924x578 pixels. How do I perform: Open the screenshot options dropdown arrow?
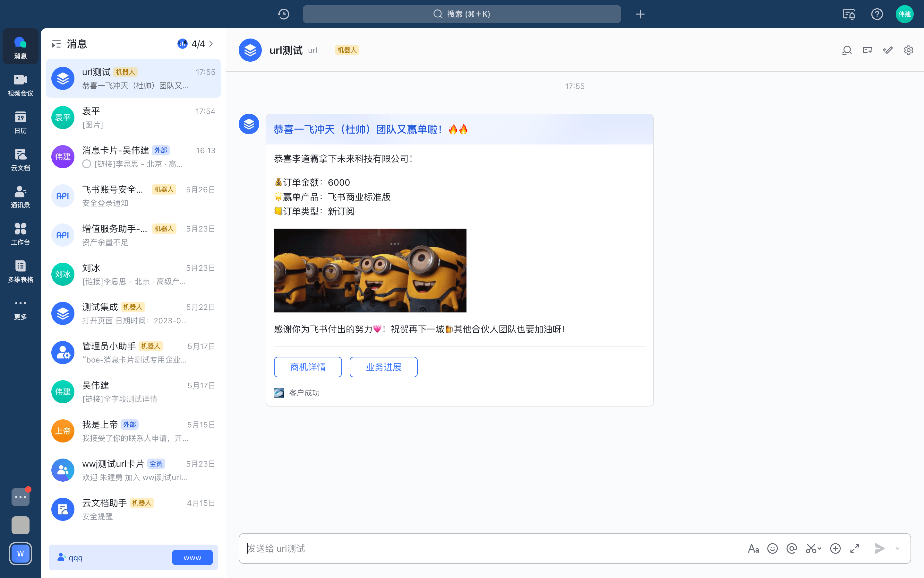819,548
